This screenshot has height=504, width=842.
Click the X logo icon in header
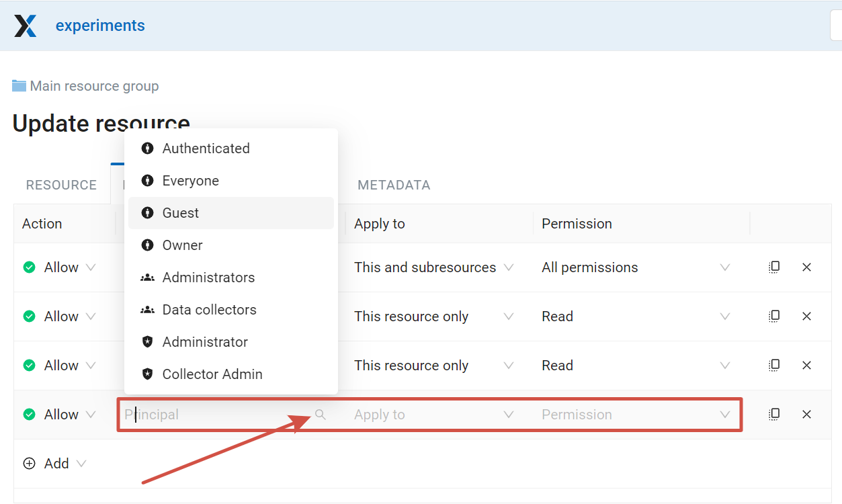point(26,26)
